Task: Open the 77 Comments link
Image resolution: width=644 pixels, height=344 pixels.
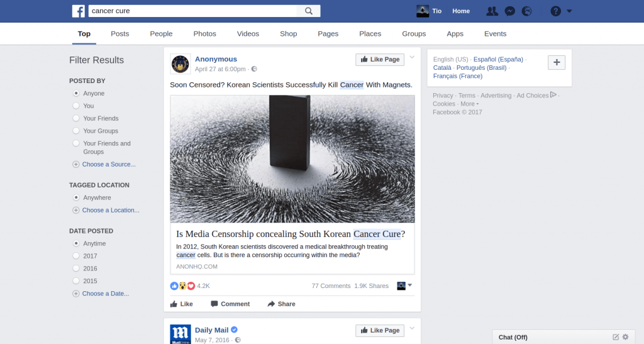Action: tap(331, 286)
